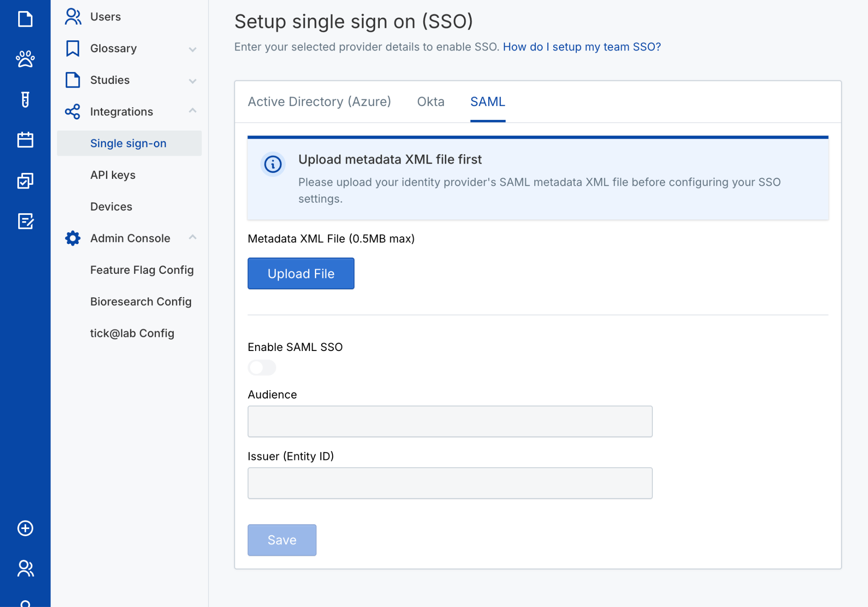This screenshot has height=607, width=868.
Task: Open the people icon at sidebar bottom
Action: [25, 568]
